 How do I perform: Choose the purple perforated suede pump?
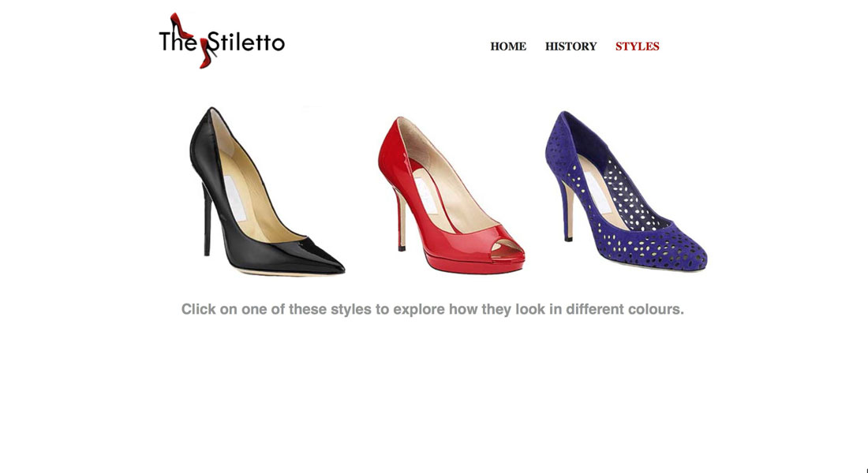tap(626, 191)
